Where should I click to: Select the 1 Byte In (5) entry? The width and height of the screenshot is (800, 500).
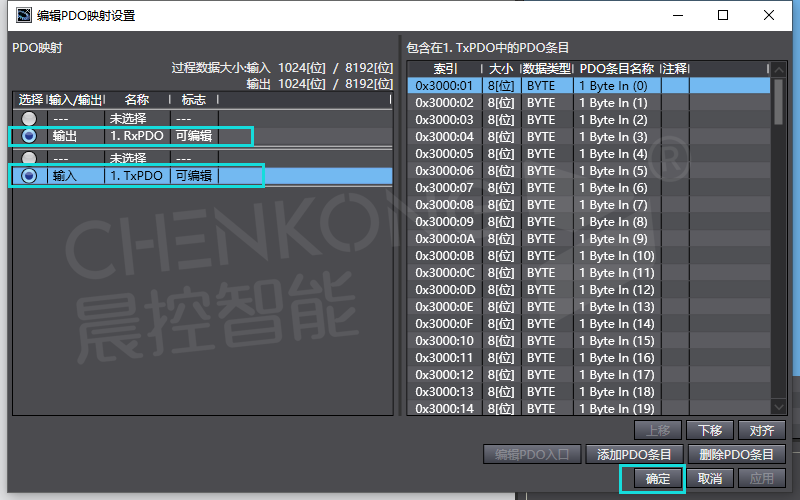tap(616, 171)
